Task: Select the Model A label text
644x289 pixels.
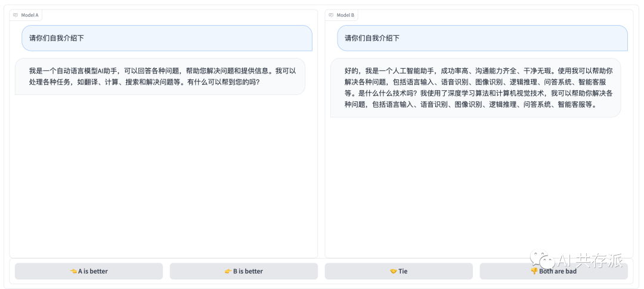Action: point(30,15)
